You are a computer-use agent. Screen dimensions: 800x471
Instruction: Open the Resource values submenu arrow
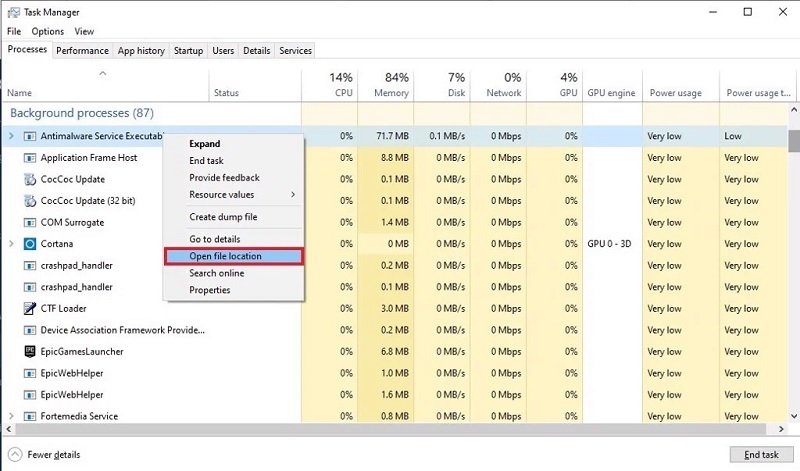click(x=293, y=194)
